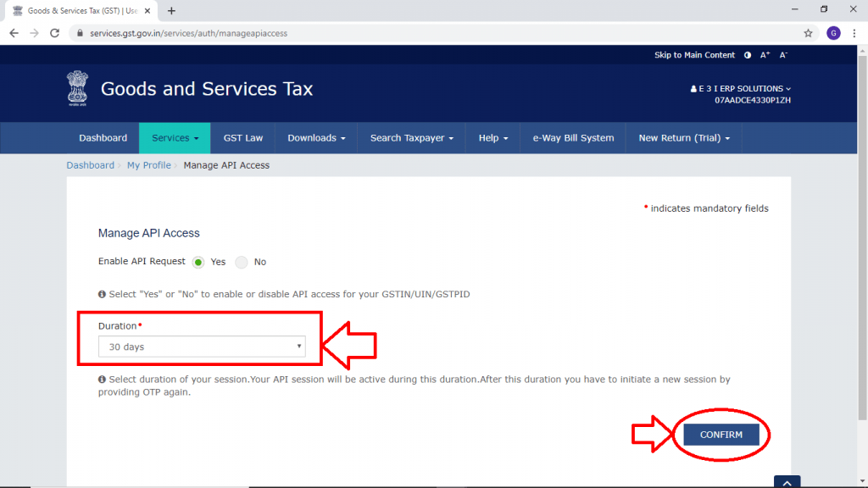
Task: Restore down the browser window
Action: click(824, 9)
